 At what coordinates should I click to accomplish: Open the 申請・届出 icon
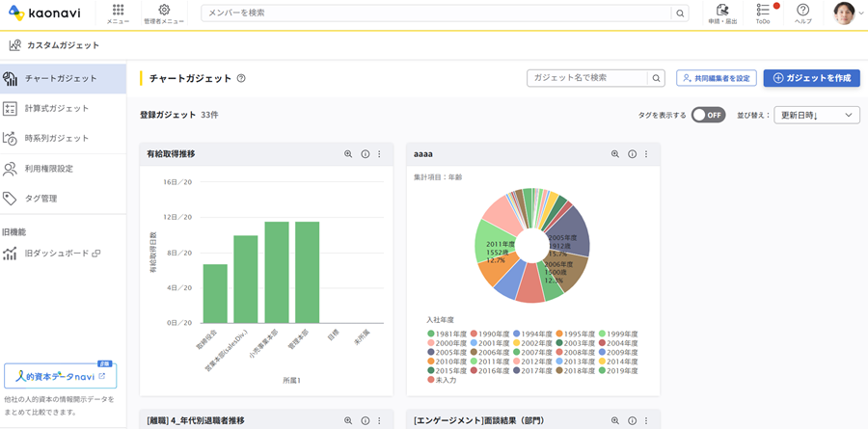[x=722, y=13]
